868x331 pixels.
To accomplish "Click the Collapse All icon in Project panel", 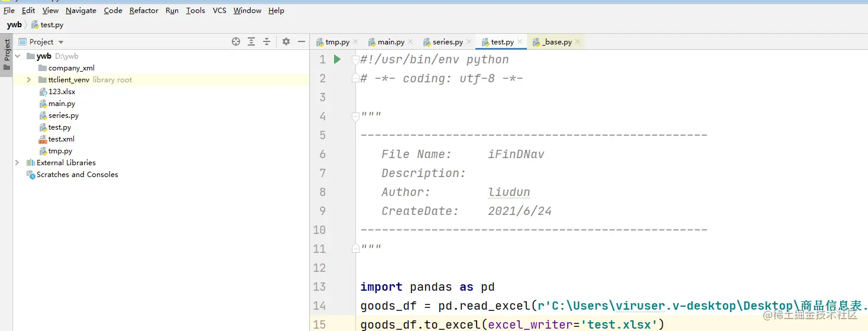I will coord(267,41).
